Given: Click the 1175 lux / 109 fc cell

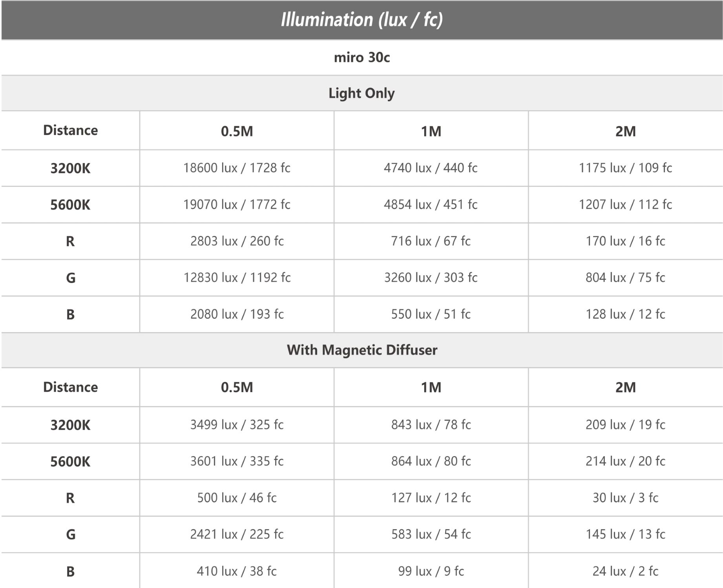Looking at the screenshot, I should pyautogui.click(x=626, y=168).
